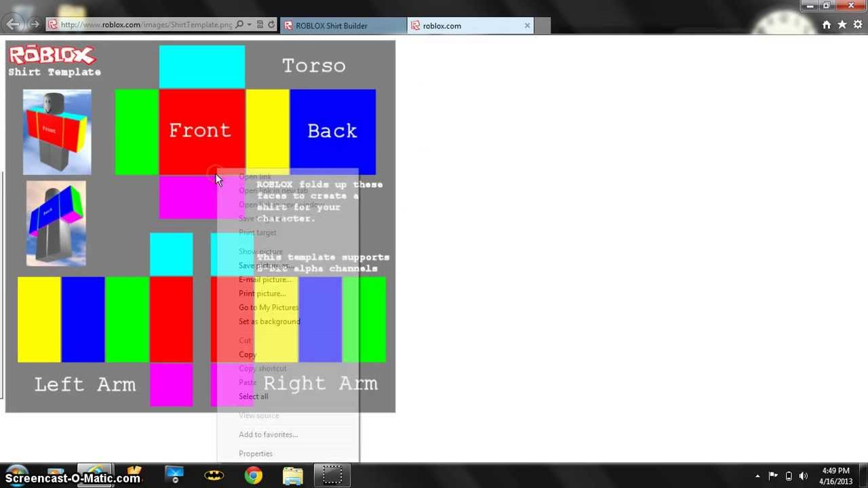
Task: Click the browser Forward arrow button
Action: click(x=34, y=25)
